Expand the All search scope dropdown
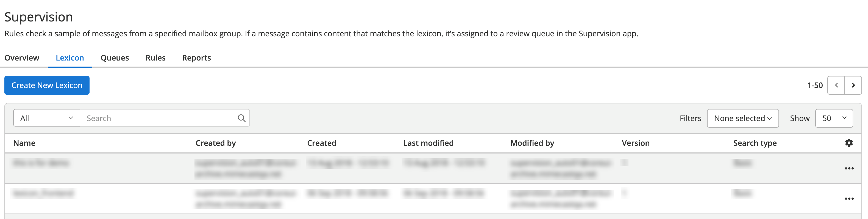This screenshot has width=868, height=219. (46, 118)
